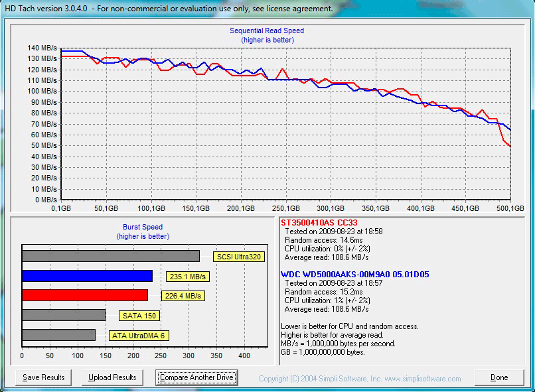
Task: Click the gray SATA 150 reference bar
Action: [x=63, y=315]
